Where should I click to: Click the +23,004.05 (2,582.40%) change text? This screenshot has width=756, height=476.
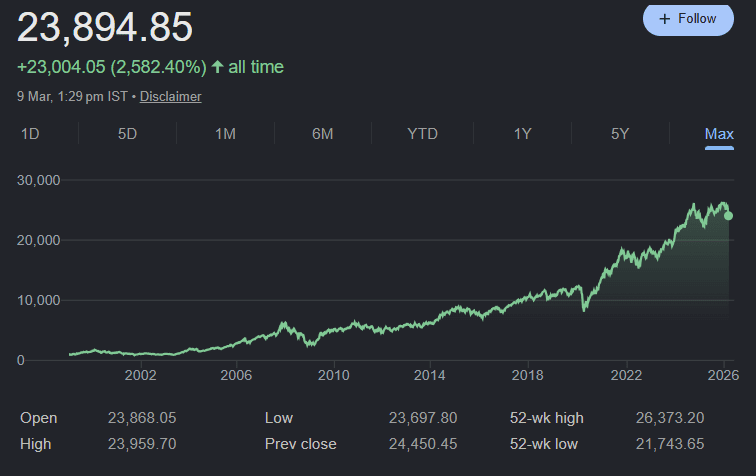112,67
